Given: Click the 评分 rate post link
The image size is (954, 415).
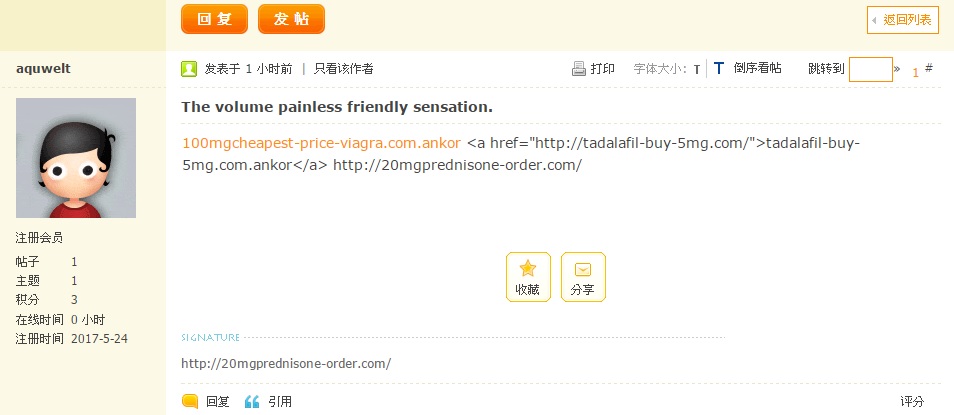Looking at the screenshot, I should [x=912, y=401].
